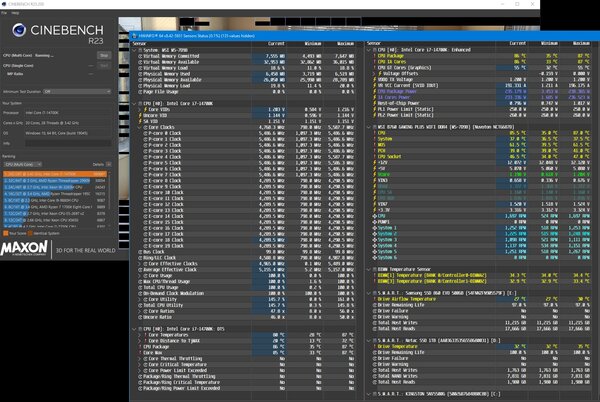Select the orange top ranking entry
The height and width of the screenshot is (402, 600).
55,174
